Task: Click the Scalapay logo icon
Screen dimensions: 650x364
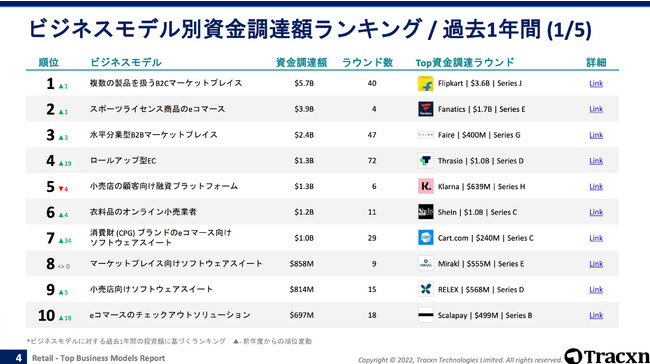Action: (x=425, y=315)
